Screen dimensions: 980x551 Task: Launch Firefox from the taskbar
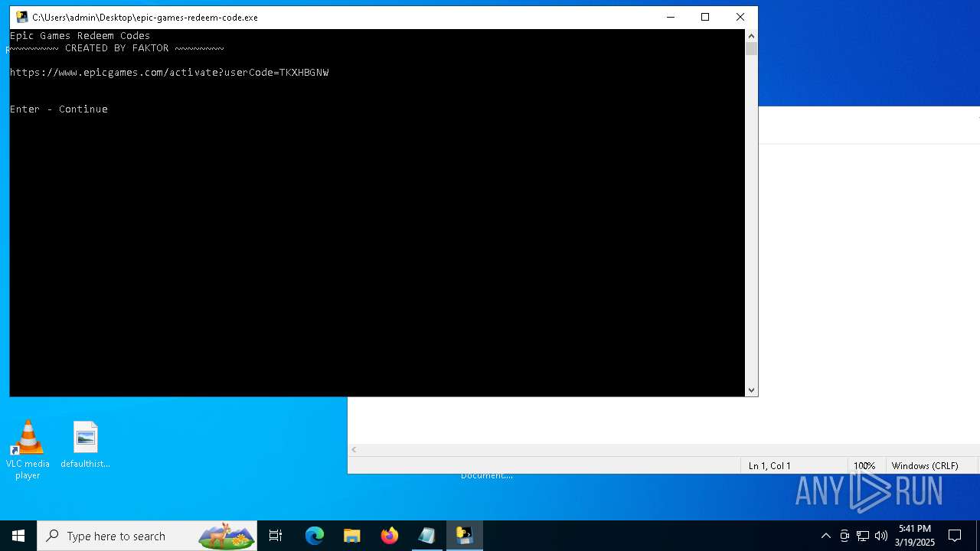[390, 536]
